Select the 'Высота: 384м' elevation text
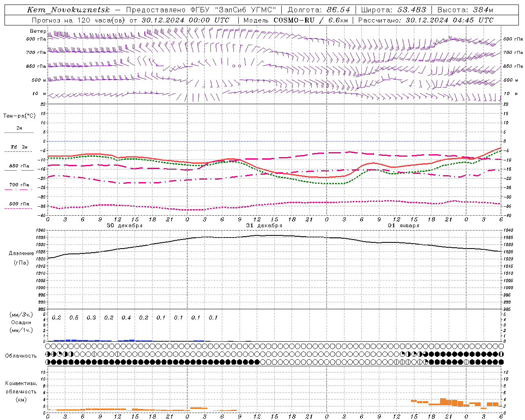Image resolution: width=525 pixels, height=420 pixels. (x=465, y=10)
